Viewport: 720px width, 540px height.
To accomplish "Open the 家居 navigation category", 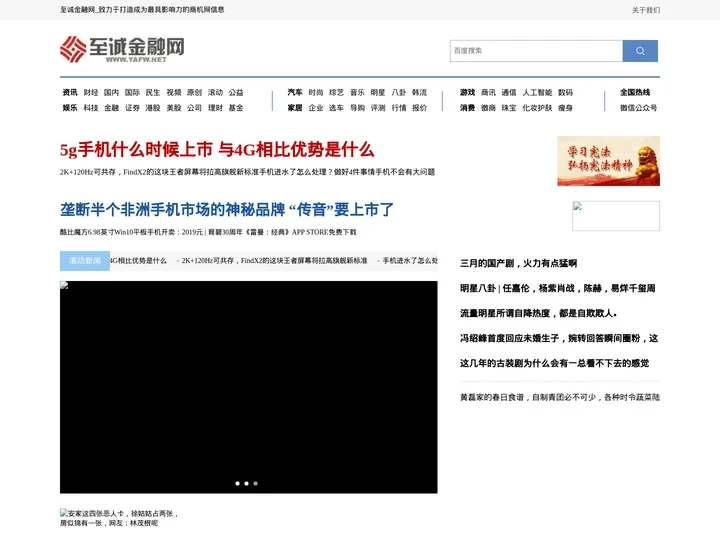I will point(295,108).
